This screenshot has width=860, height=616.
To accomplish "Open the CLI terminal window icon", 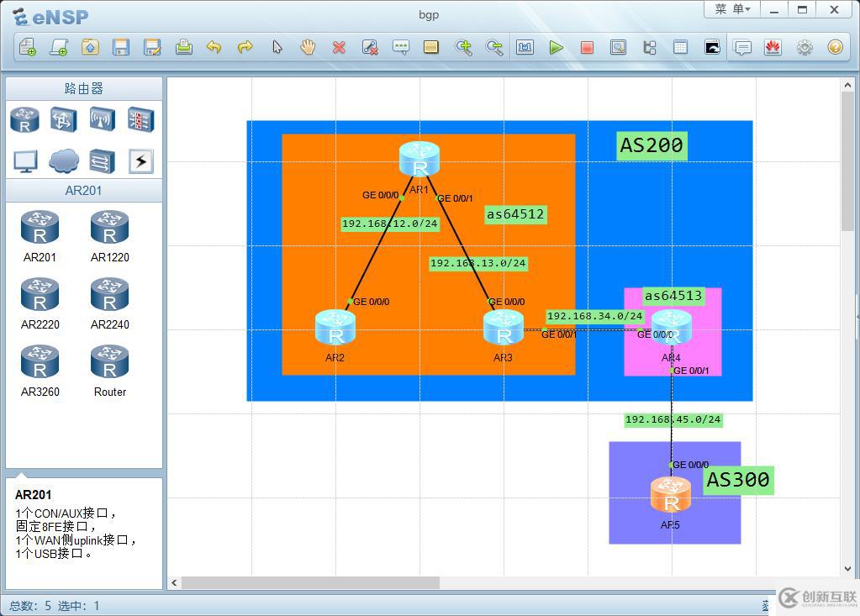I will [x=712, y=48].
